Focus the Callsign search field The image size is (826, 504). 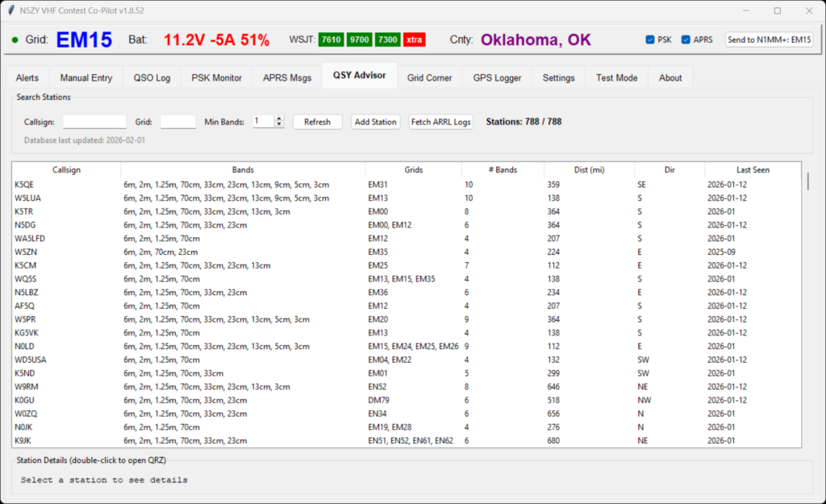tap(94, 122)
